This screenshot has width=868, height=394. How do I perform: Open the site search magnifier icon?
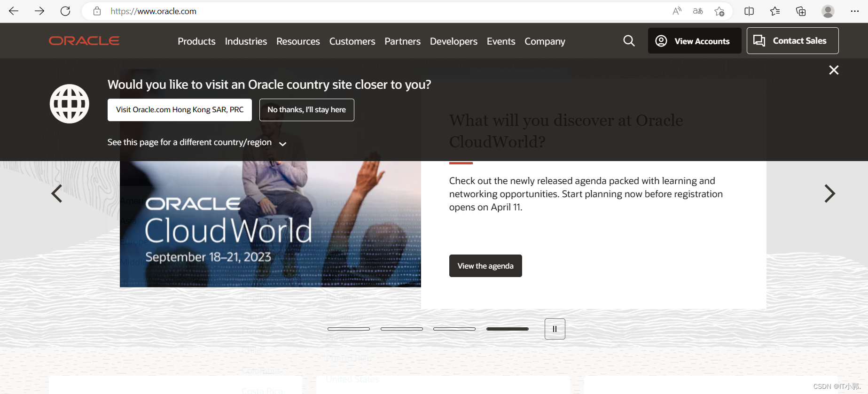[x=629, y=41]
